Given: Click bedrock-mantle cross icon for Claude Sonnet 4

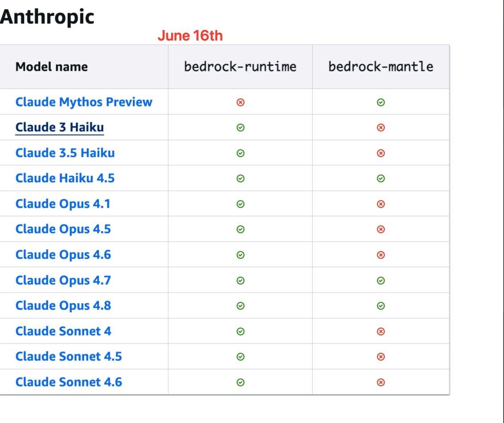Looking at the screenshot, I should point(381,331).
